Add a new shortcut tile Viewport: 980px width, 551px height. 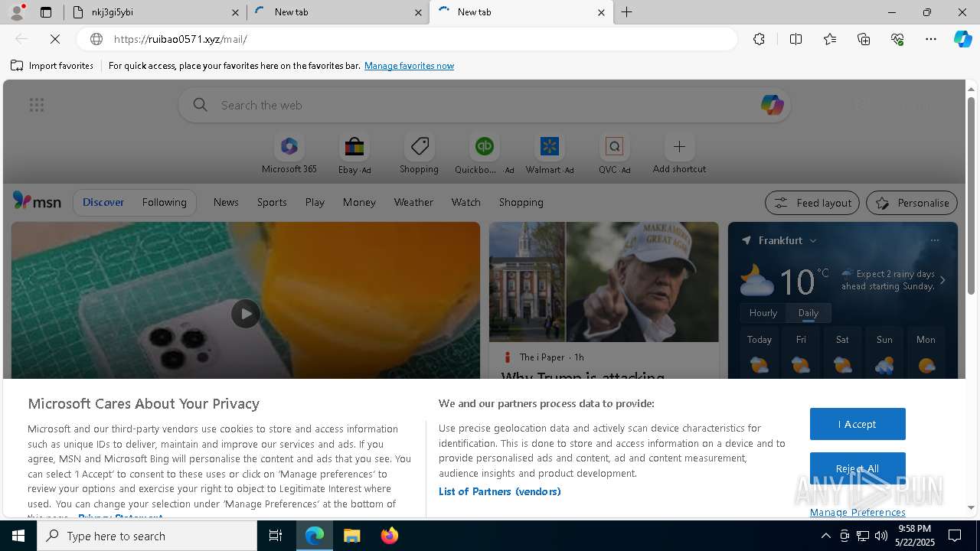click(x=679, y=154)
